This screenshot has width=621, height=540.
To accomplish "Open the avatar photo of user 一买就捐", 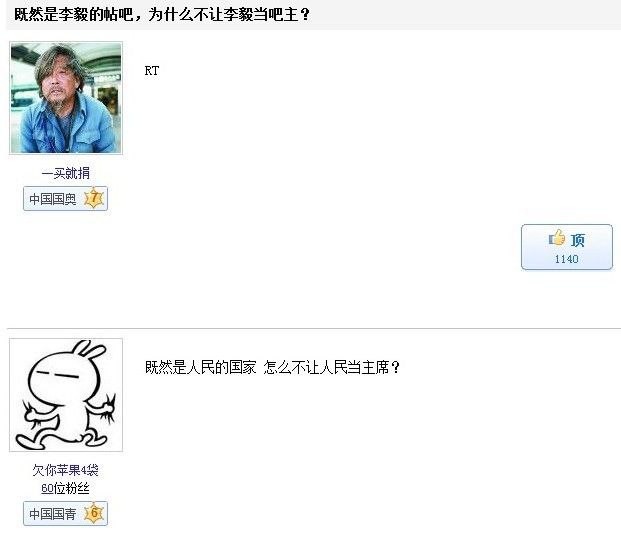I will point(66,98).
